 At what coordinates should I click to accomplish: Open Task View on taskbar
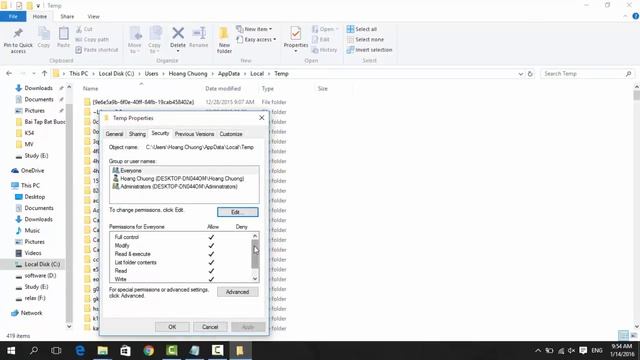tap(56, 350)
